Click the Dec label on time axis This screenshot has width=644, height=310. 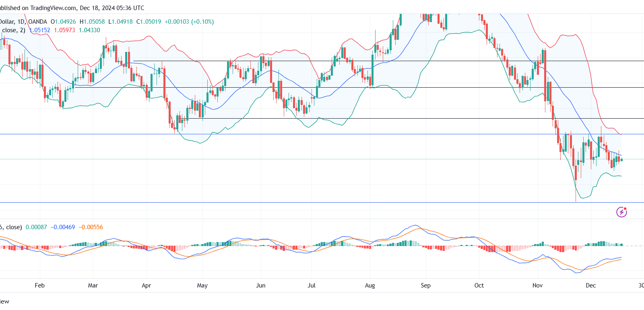tap(591, 285)
